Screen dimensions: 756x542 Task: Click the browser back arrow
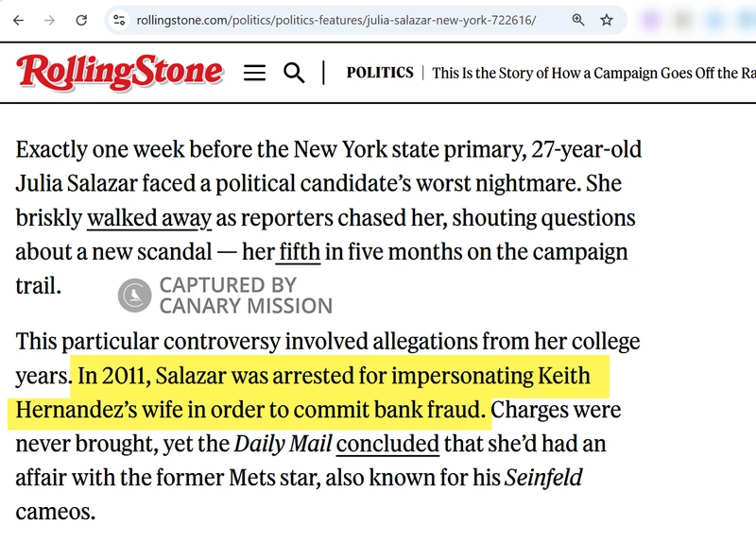(19, 20)
